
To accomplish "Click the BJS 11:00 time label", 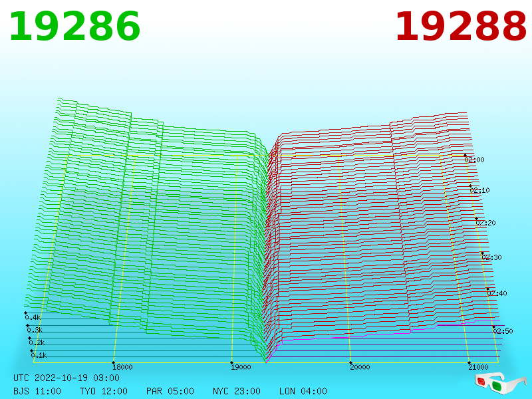I will (37, 391).
